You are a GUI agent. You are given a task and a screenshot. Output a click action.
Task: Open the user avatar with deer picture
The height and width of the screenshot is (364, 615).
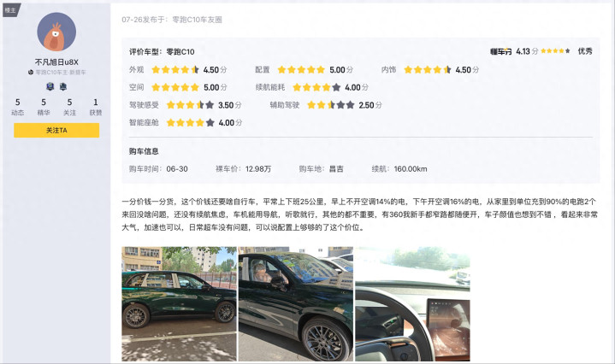(56, 32)
